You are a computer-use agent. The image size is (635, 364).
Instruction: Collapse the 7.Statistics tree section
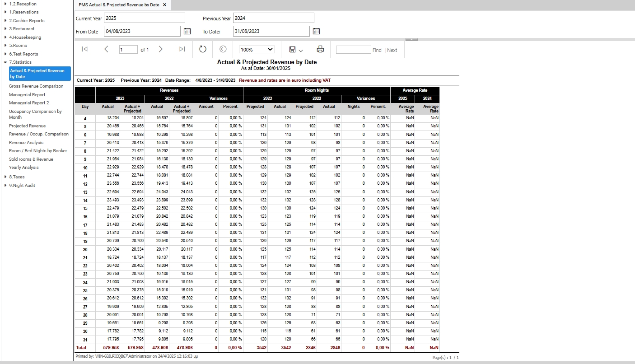5,62
